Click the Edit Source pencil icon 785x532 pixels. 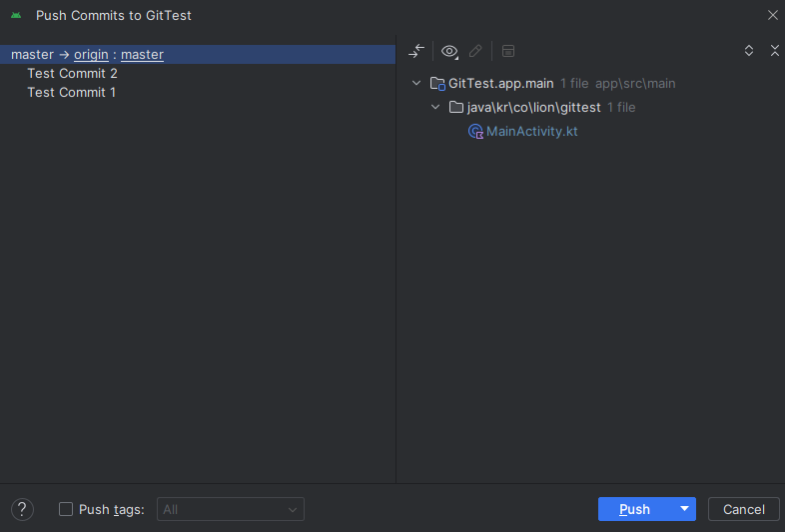475,51
